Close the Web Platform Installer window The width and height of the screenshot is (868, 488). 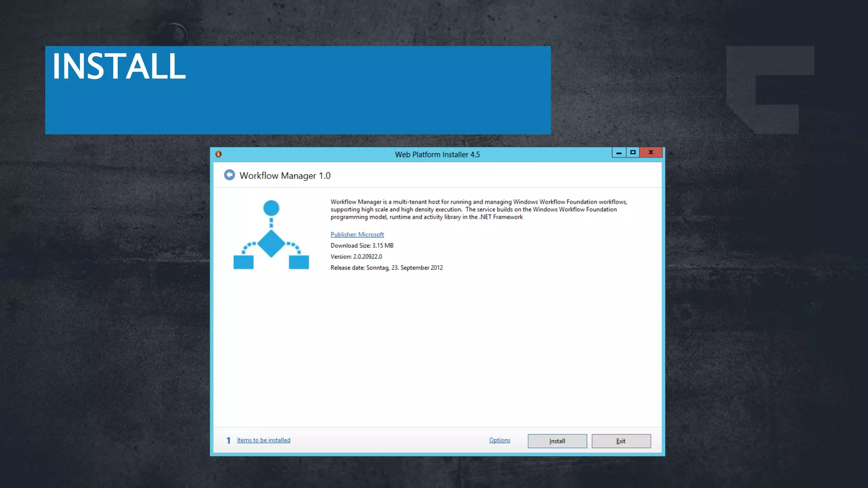coord(651,152)
